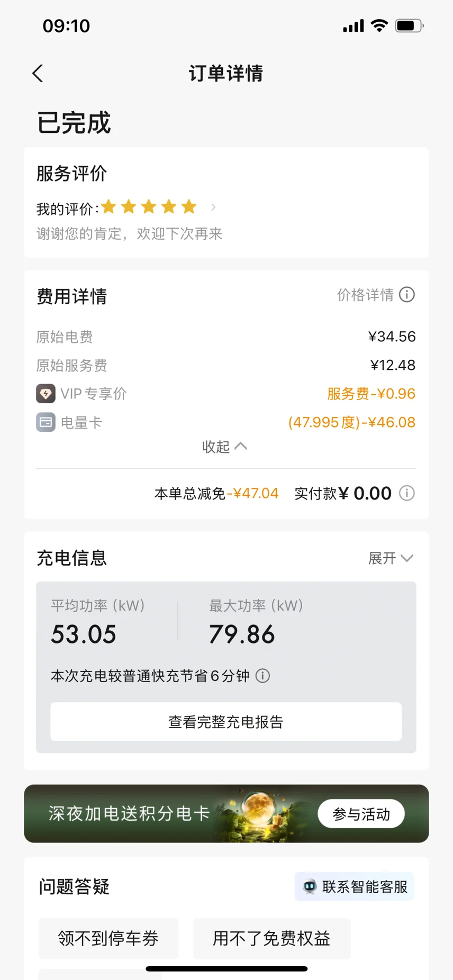Tap the electricity card icon

click(x=46, y=422)
